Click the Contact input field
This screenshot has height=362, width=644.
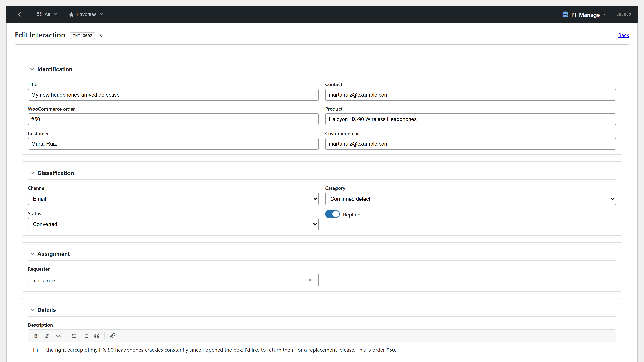[471, 95]
